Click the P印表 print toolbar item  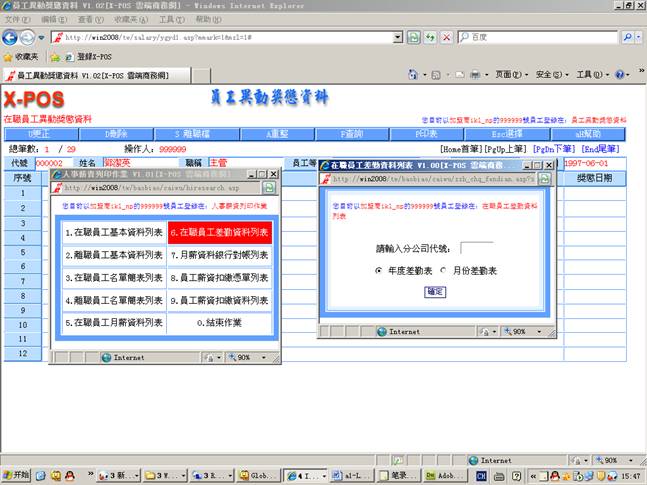tap(427, 133)
